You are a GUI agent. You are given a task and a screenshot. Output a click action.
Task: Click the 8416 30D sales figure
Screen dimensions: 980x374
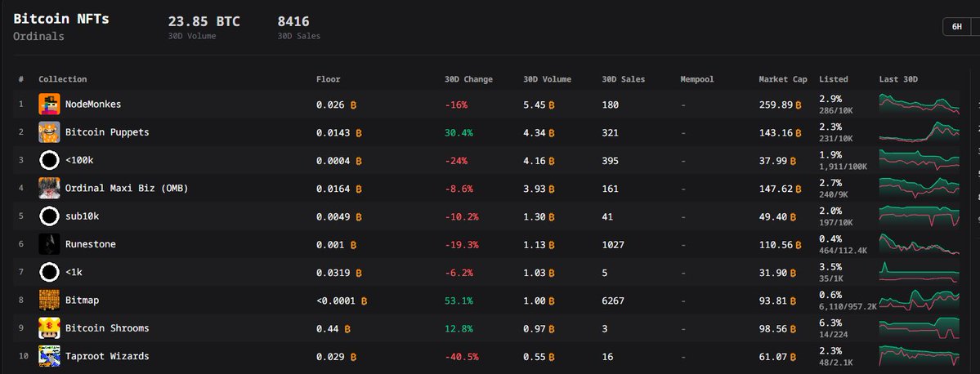293,22
